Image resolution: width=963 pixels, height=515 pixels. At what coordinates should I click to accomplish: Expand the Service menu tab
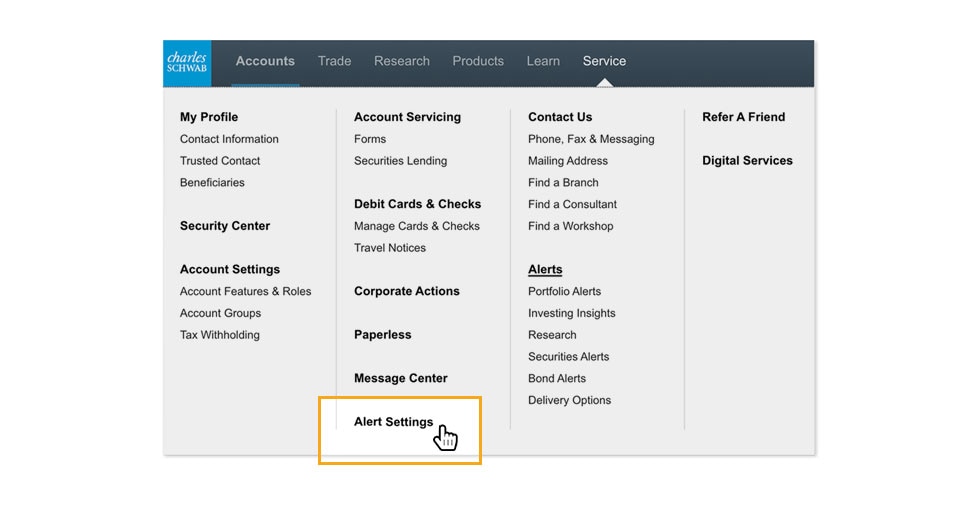point(604,61)
